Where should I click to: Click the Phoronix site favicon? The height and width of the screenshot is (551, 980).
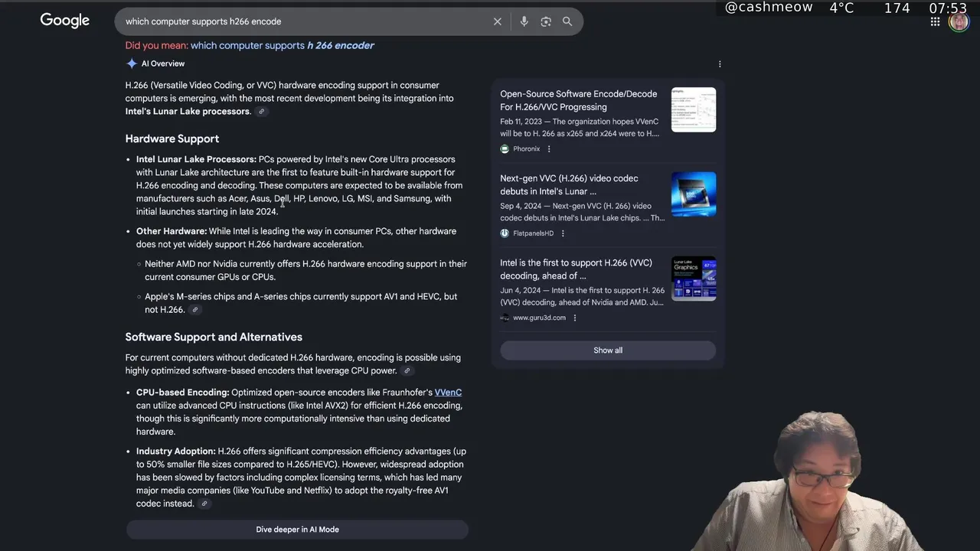(505, 149)
